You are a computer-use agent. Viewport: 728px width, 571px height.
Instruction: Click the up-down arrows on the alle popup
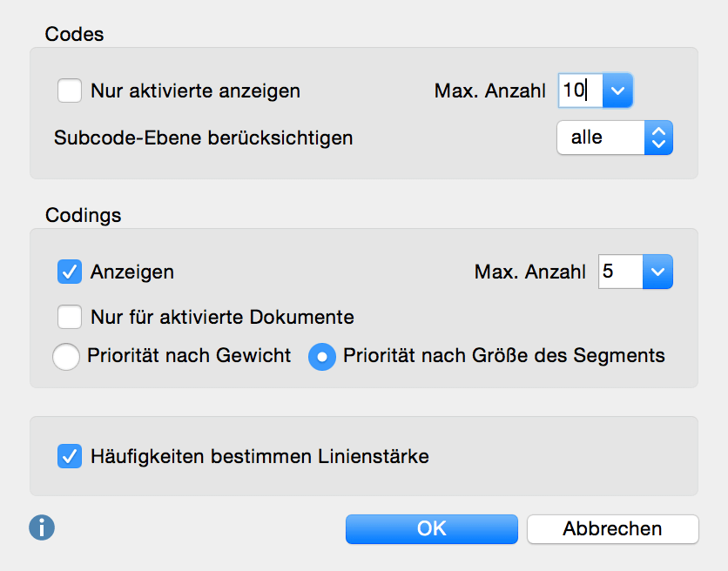tap(658, 138)
